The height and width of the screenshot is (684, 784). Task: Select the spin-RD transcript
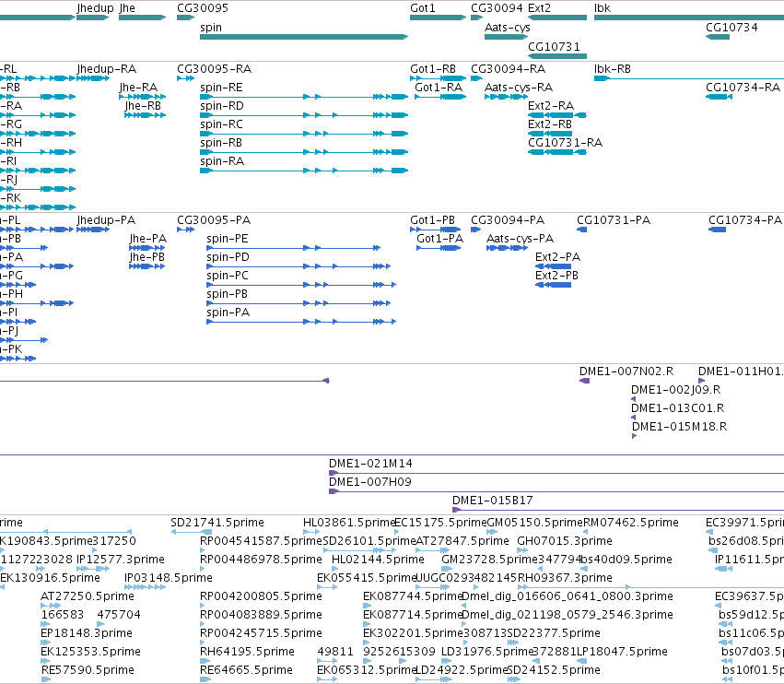click(304, 115)
